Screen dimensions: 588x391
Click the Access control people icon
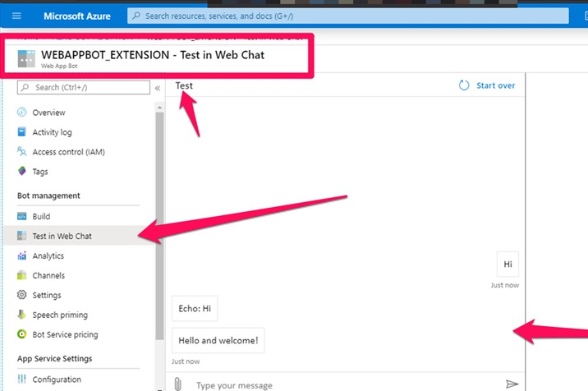[x=21, y=152]
